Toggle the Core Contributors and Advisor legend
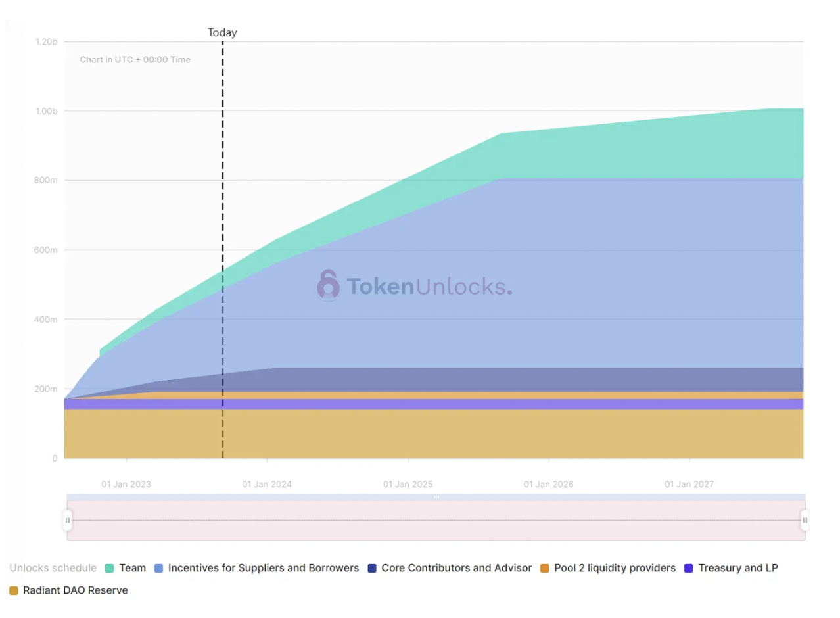Viewport: 840px width, 618px height. pos(456,568)
